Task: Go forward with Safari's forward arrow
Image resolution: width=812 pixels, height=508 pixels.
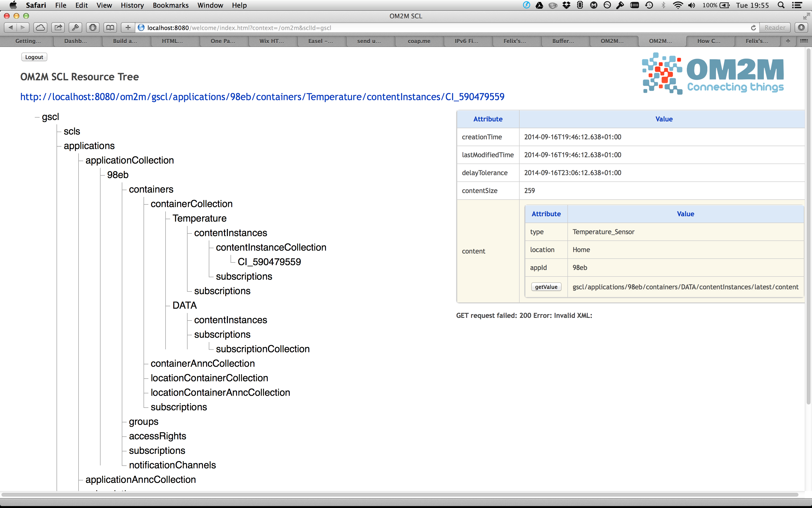Action: (23, 28)
